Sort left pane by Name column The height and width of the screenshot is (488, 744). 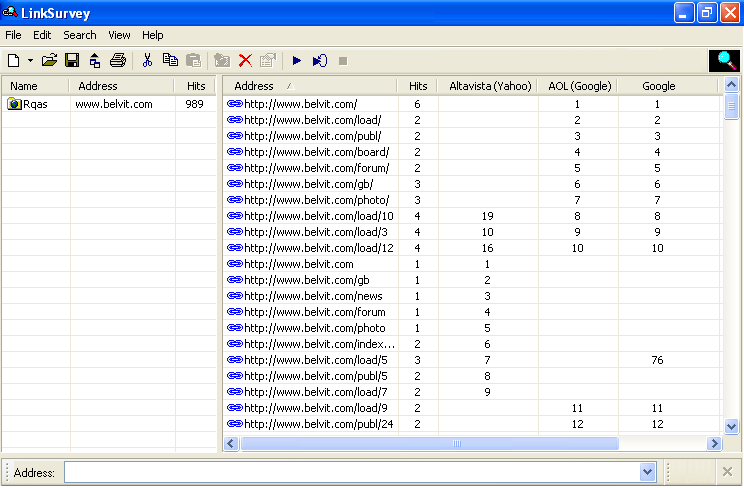click(36, 86)
